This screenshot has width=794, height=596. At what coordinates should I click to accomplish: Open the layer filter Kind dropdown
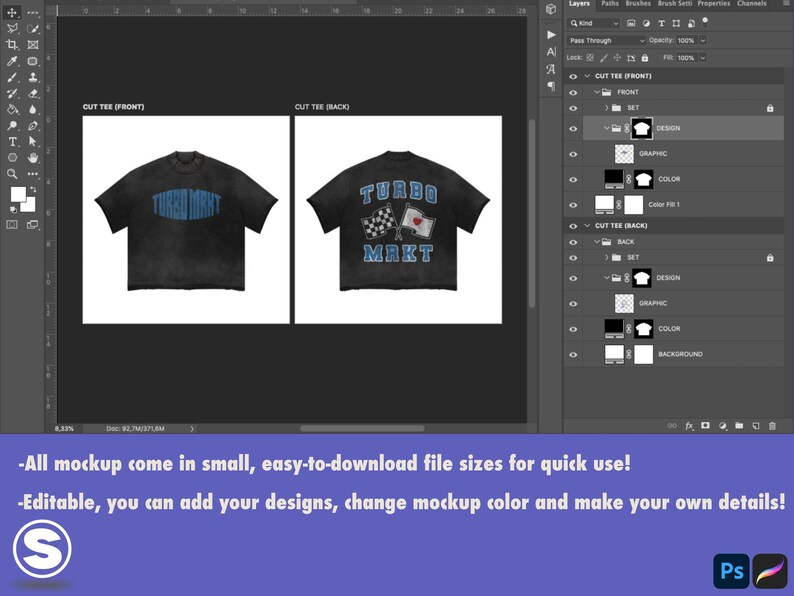tap(593, 23)
